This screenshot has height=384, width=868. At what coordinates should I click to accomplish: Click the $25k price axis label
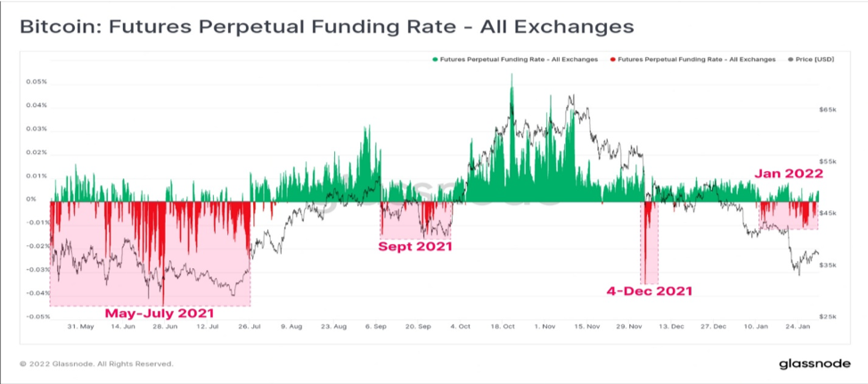point(827,317)
